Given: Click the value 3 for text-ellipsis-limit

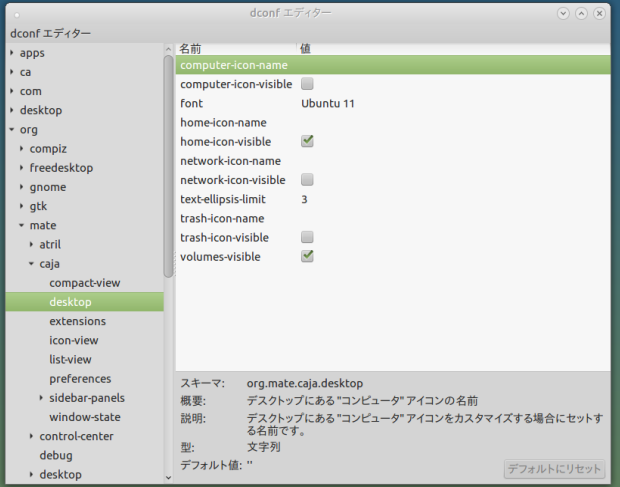Looking at the screenshot, I should click(304, 199).
